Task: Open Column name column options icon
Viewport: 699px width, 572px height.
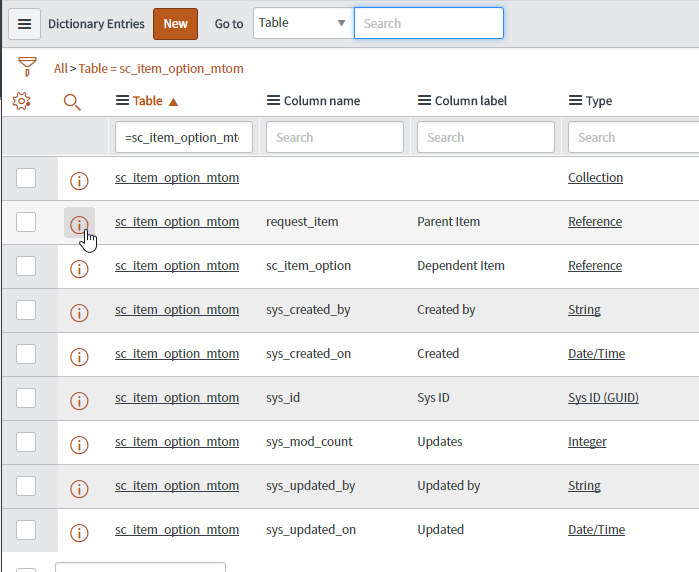Action: 273,101
